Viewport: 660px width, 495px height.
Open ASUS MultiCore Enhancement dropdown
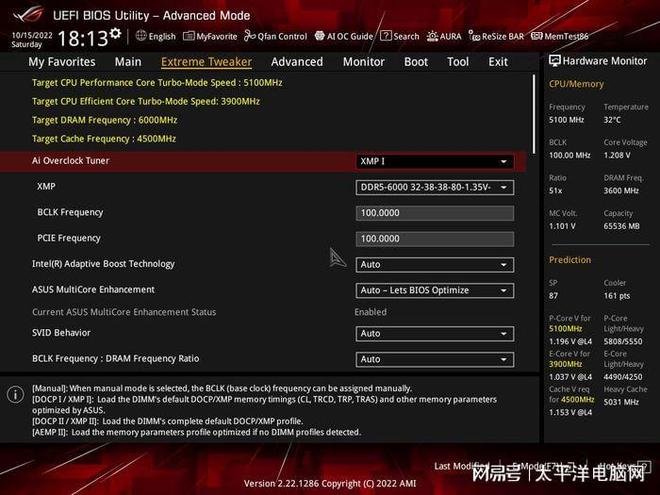click(x=435, y=290)
